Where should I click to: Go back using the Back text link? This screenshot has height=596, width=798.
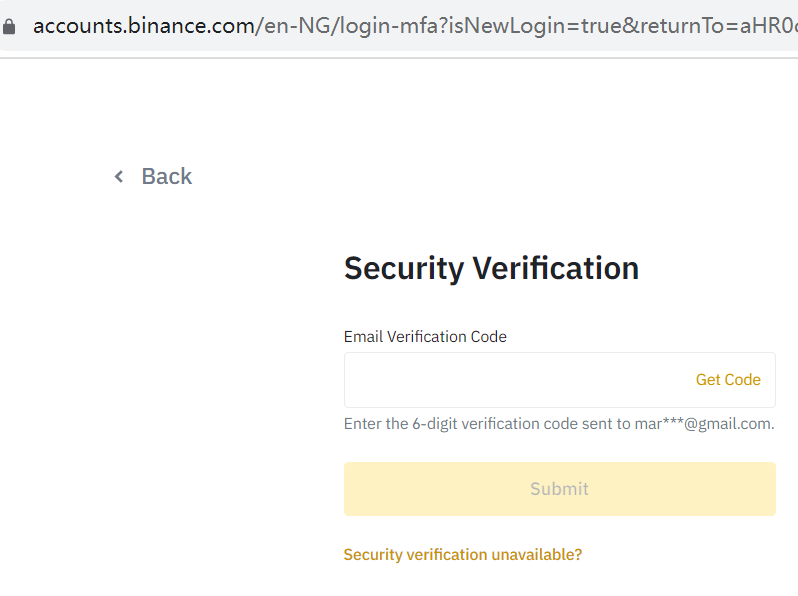[166, 177]
